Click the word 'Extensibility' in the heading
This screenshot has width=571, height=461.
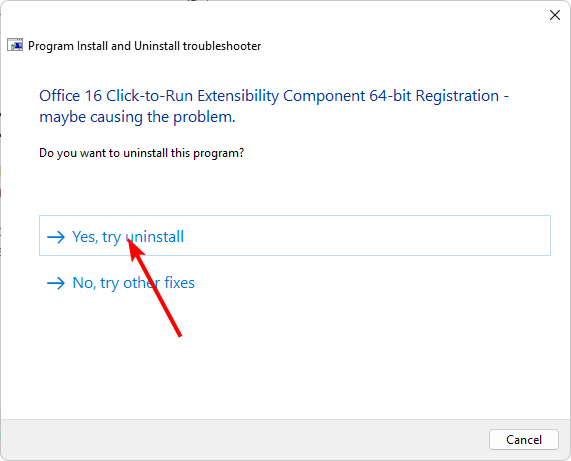tap(238, 96)
